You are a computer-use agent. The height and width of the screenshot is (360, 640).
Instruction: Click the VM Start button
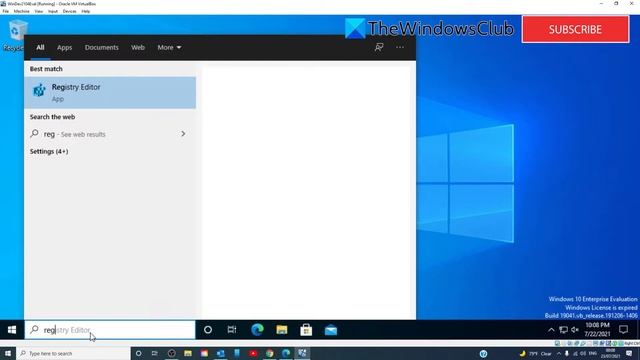click(x=12, y=330)
